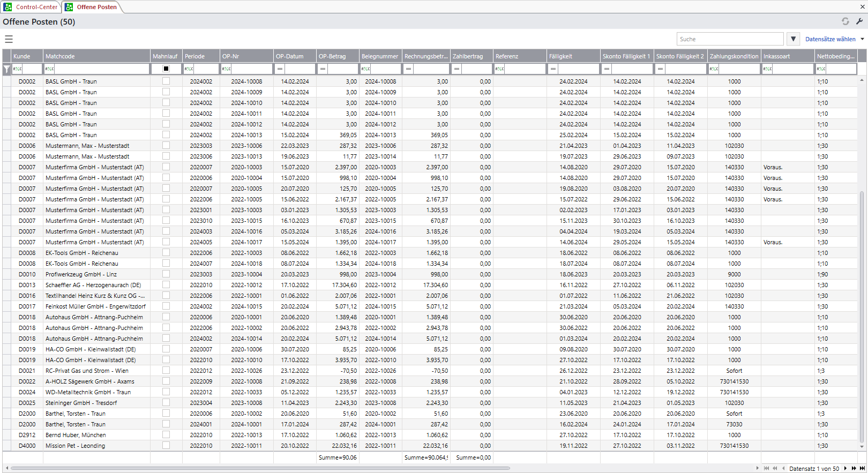Image resolution: width=868 pixels, height=473 pixels.
Task: Open the search options dropdown arrow
Action: pos(793,39)
